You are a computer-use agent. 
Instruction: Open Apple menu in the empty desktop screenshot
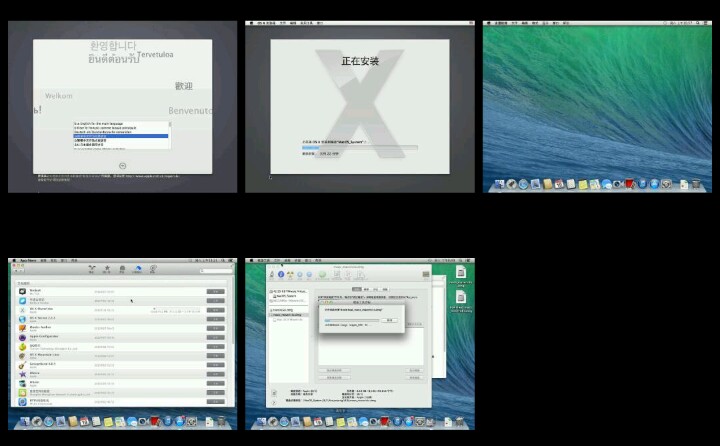pos(489,23)
